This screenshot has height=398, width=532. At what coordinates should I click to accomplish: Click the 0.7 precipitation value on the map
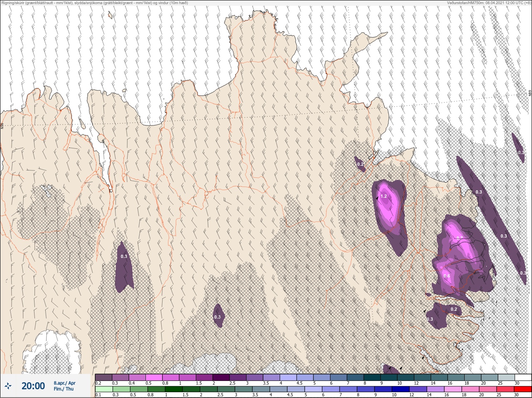click(460, 238)
